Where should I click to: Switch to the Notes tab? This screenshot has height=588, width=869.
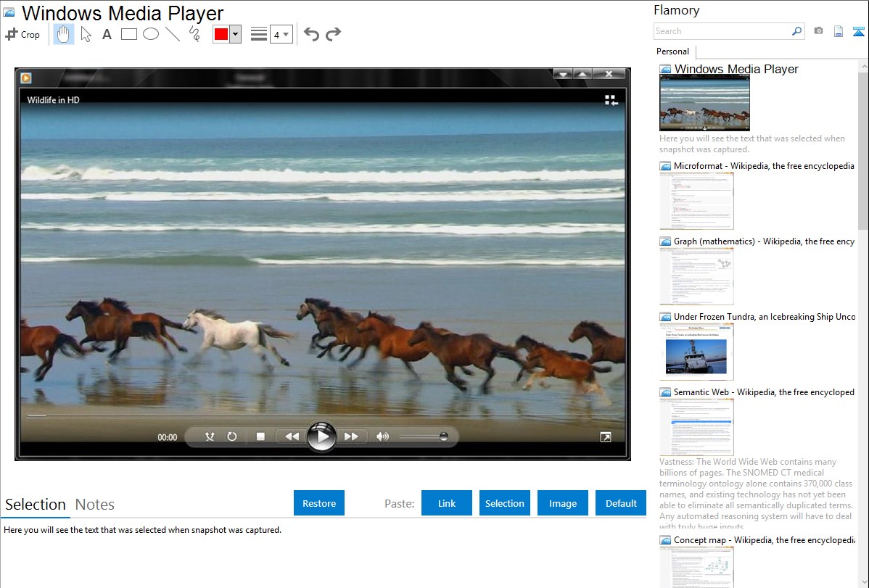[x=95, y=505]
